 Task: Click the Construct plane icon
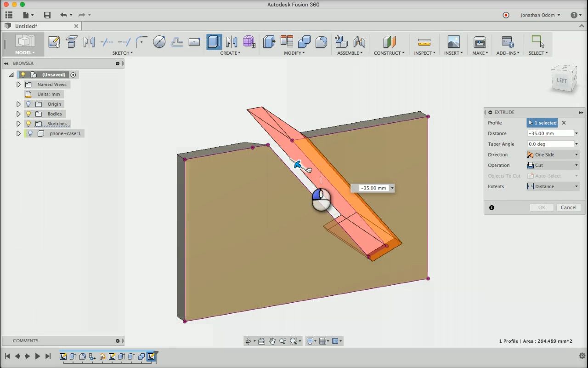tap(389, 42)
